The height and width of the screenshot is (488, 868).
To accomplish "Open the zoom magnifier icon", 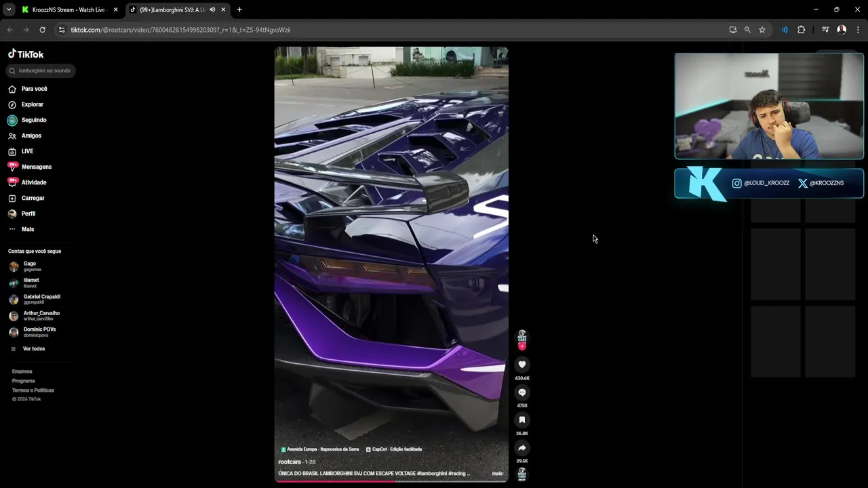I will [747, 30].
